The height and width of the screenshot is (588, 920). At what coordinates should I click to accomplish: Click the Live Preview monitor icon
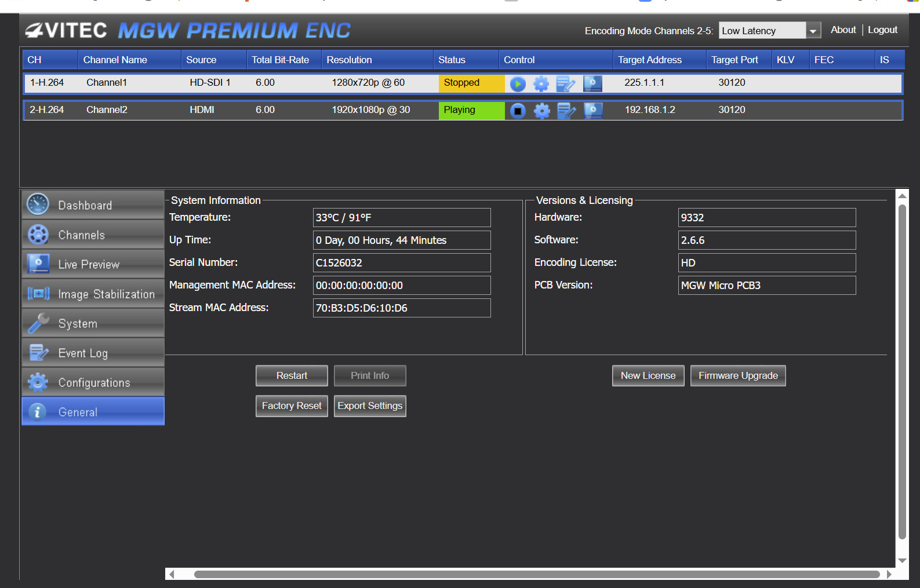(x=38, y=264)
